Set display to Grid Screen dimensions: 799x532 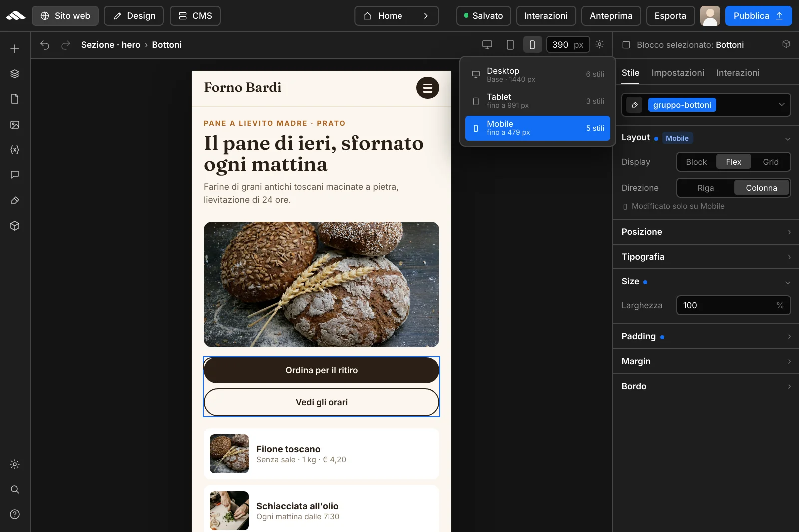pyautogui.click(x=771, y=162)
